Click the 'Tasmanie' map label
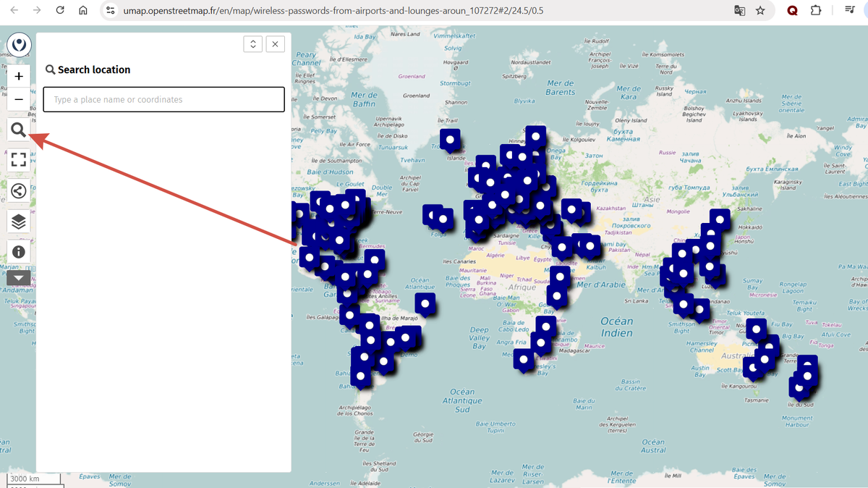The height and width of the screenshot is (488, 868). coord(756,400)
